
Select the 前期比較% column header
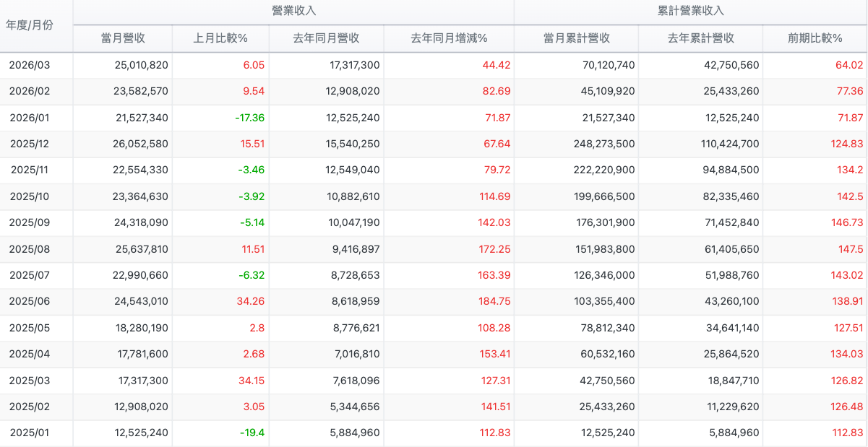tap(815, 38)
